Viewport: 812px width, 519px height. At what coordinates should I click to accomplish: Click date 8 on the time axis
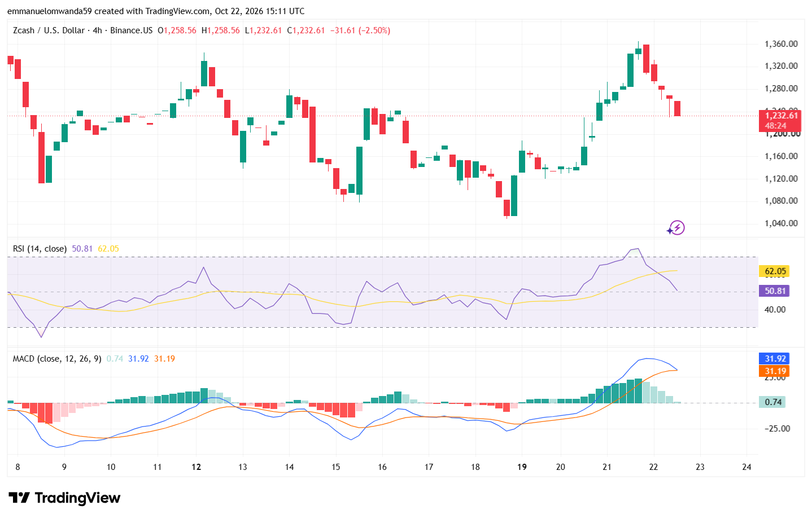[18, 467]
